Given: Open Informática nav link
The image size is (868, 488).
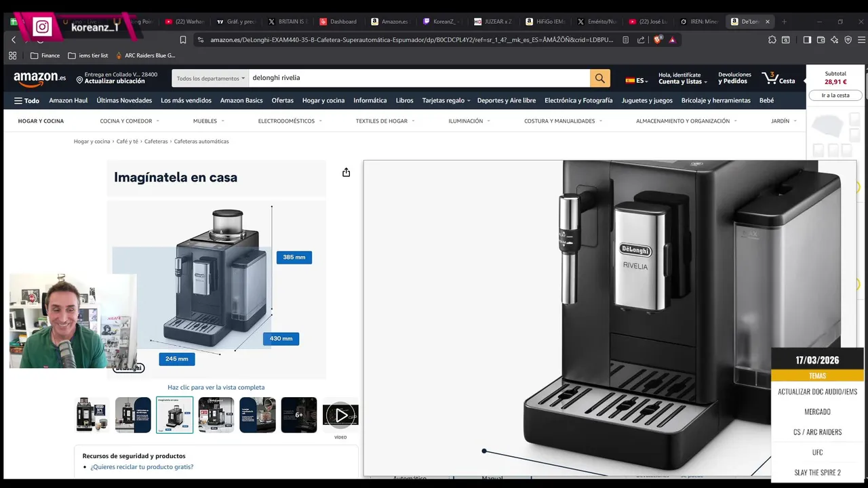Looking at the screenshot, I should [x=370, y=100].
